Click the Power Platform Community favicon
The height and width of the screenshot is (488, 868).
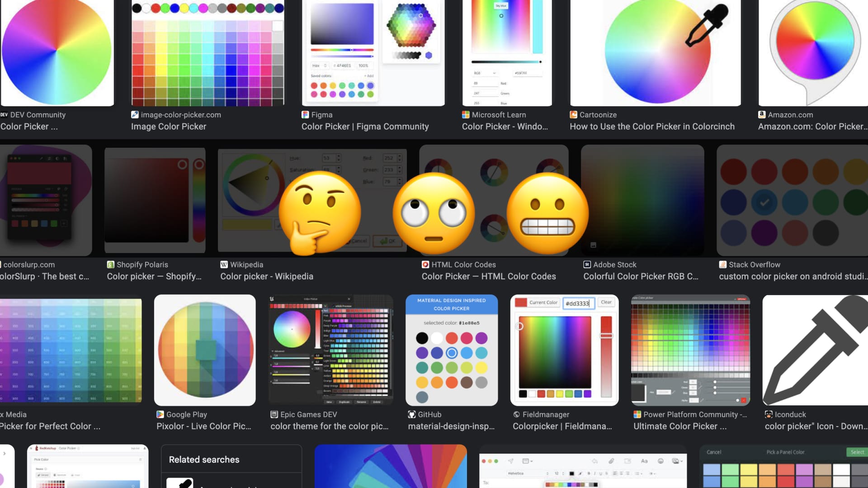tap(637, 414)
